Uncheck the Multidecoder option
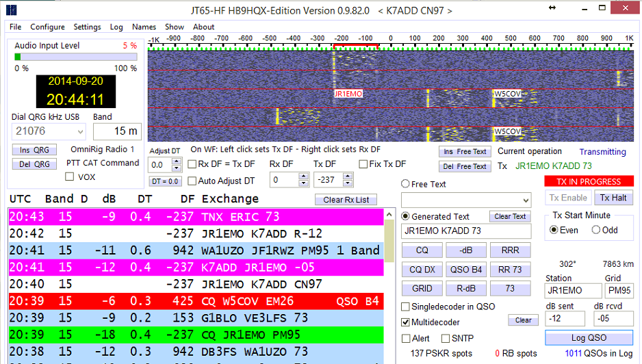Screen dimensions: 642x364 pos(406,322)
